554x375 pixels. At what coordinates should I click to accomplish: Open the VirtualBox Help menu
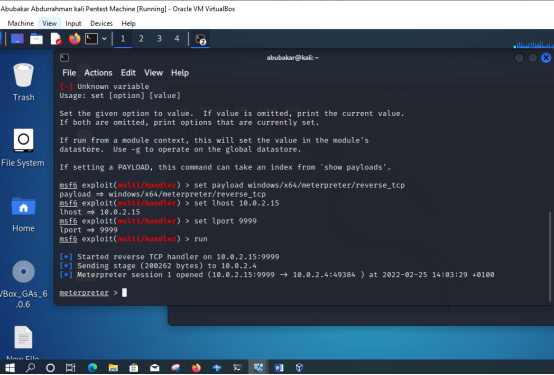[128, 23]
